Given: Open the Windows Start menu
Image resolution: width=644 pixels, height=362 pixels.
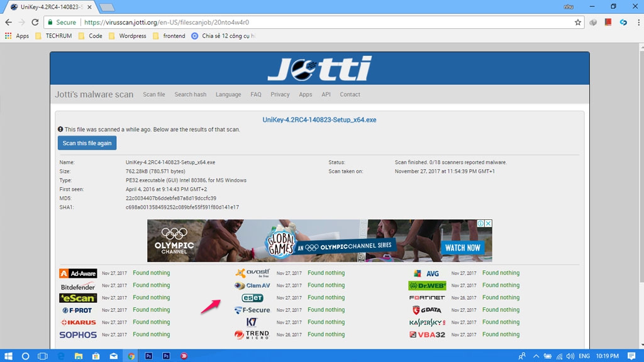Looking at the screenshot, I should pos(8,356).
